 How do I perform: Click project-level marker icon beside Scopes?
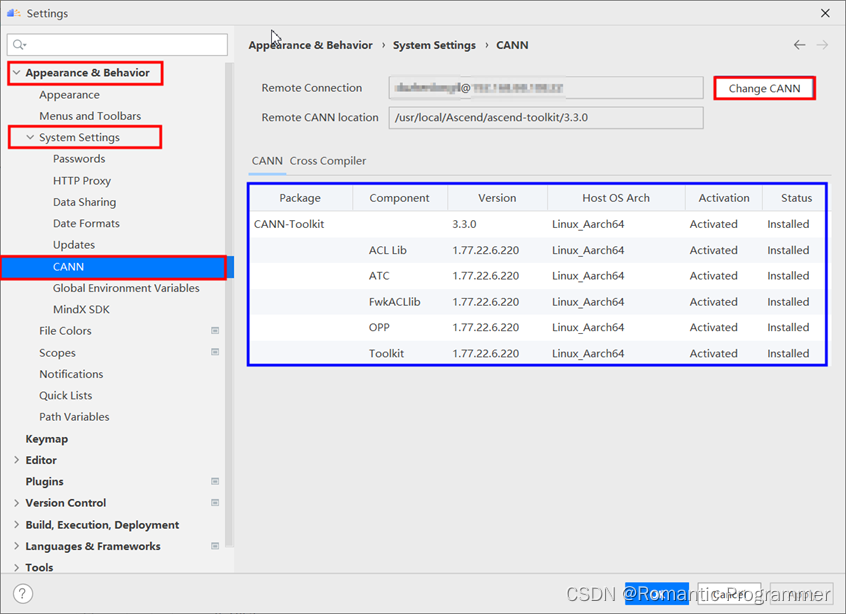coord(215,352)
